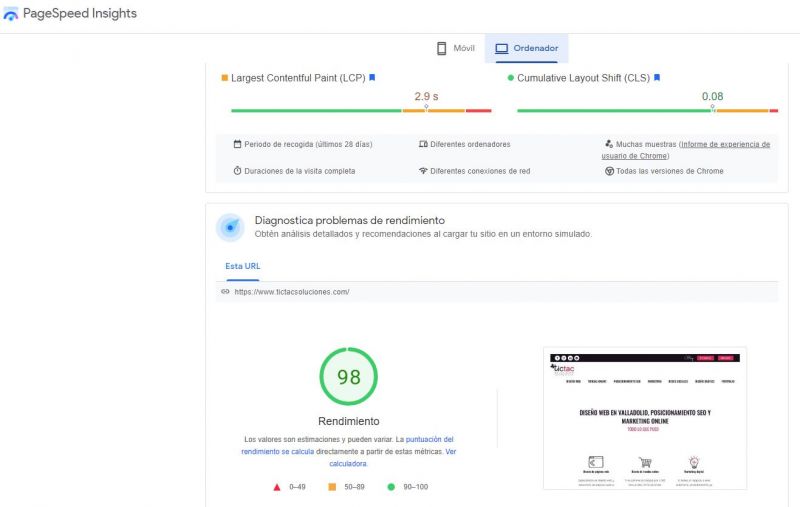Screen dimensions: 800x507
Task: Open the Ver calculadora link
Action: 392,458
